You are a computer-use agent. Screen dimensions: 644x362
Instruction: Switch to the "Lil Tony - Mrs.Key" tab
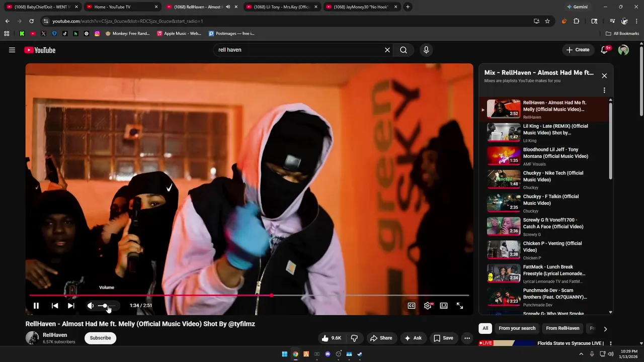coord(282,7)
